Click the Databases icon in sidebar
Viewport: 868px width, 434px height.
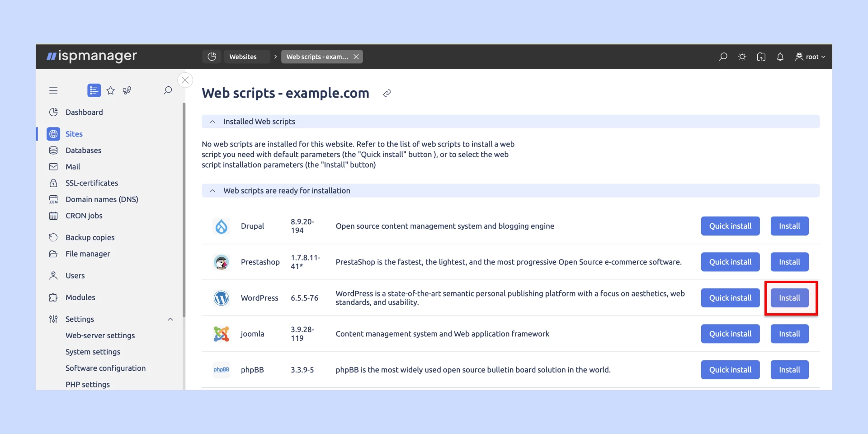tap(53, 150)
